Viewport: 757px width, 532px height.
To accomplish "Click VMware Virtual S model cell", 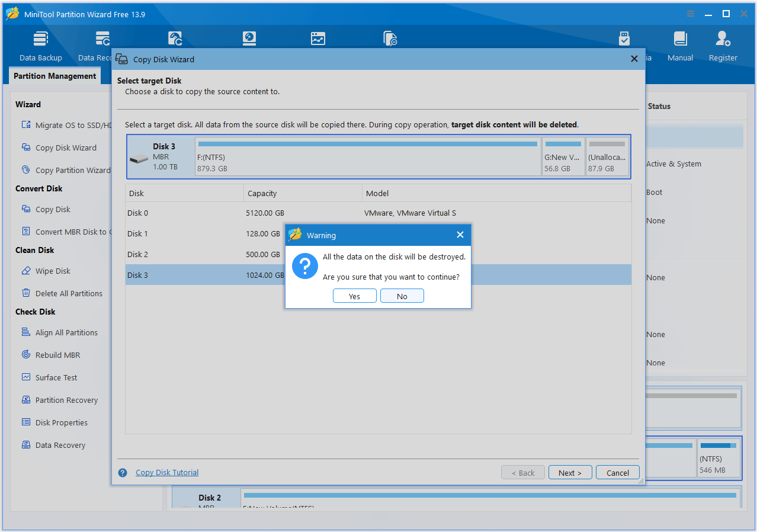I will tap(410, 213).
